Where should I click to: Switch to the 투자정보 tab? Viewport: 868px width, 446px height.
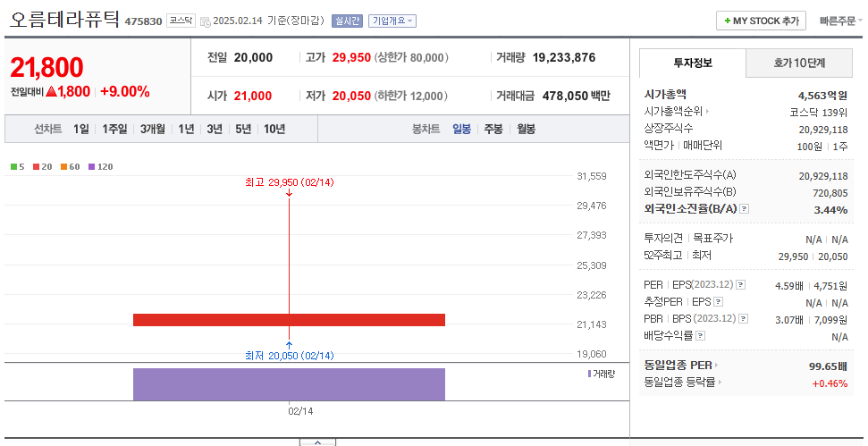coord(693,63)
